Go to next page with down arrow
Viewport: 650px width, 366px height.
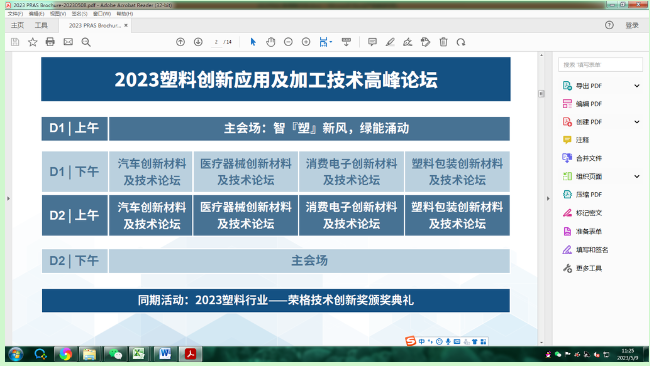[x=198, y=42]
